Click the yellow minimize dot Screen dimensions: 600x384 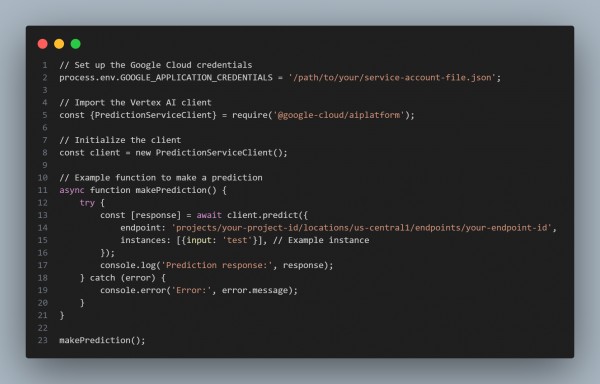coord(59,44)
